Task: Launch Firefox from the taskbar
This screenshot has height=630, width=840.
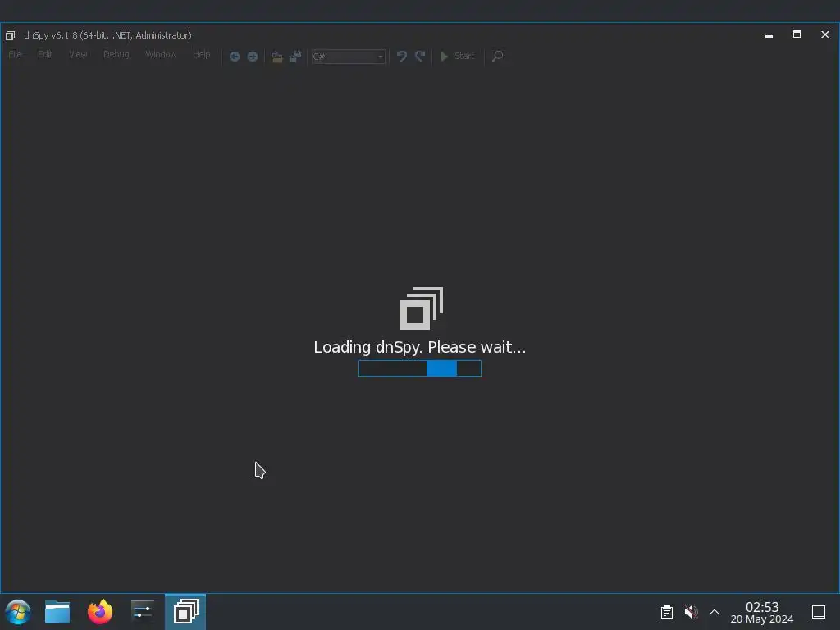Action: coord(100,612)
